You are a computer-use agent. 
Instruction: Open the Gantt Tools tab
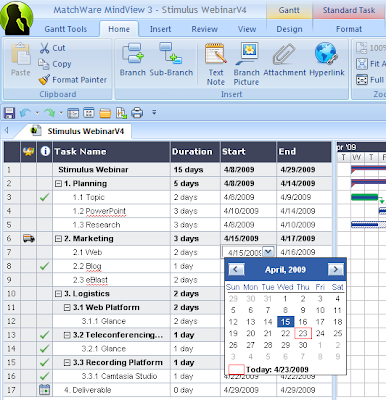point(66,29)
